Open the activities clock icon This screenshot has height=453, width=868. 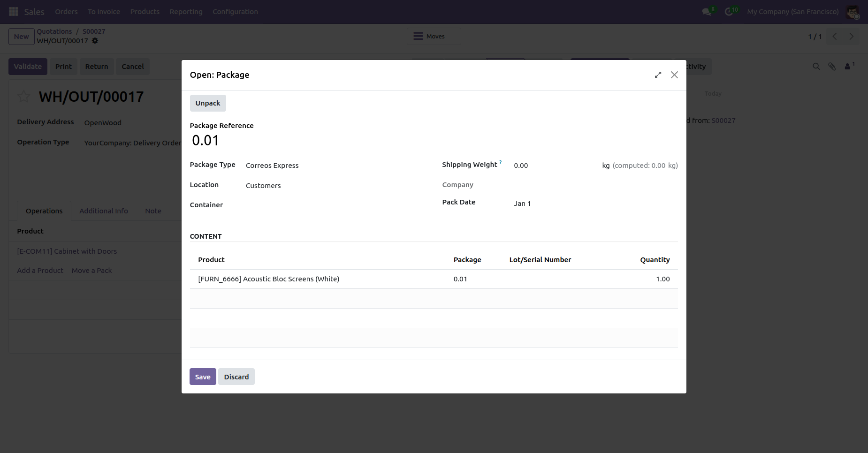coord(729,12)
